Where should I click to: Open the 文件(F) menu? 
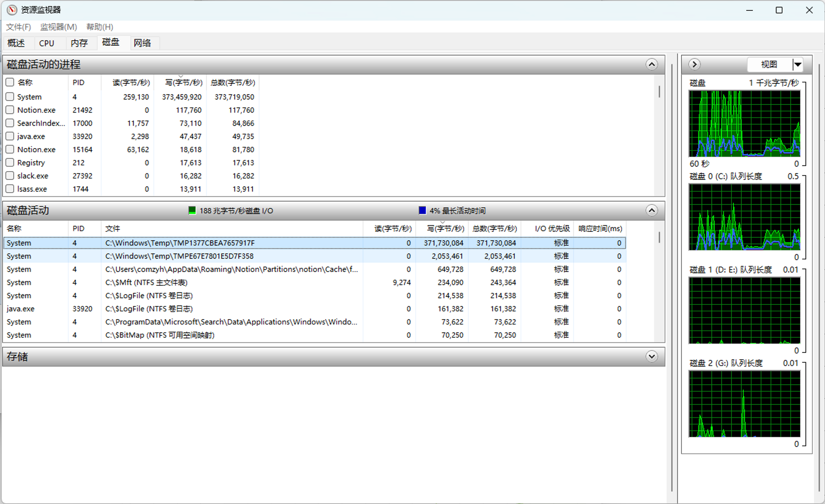(19, 27)
